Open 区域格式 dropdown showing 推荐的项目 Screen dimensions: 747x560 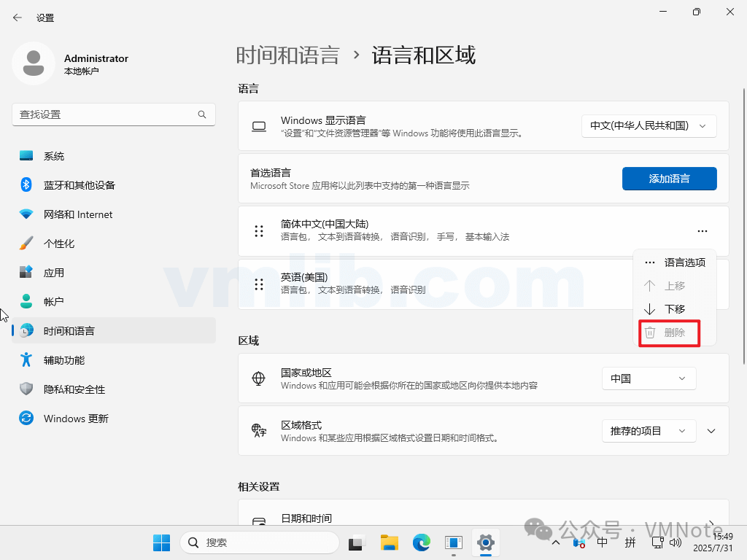click(x=649, y=431)
